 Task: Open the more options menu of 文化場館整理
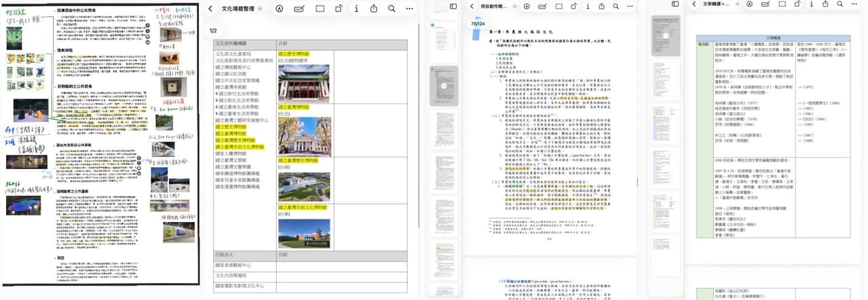409,8
